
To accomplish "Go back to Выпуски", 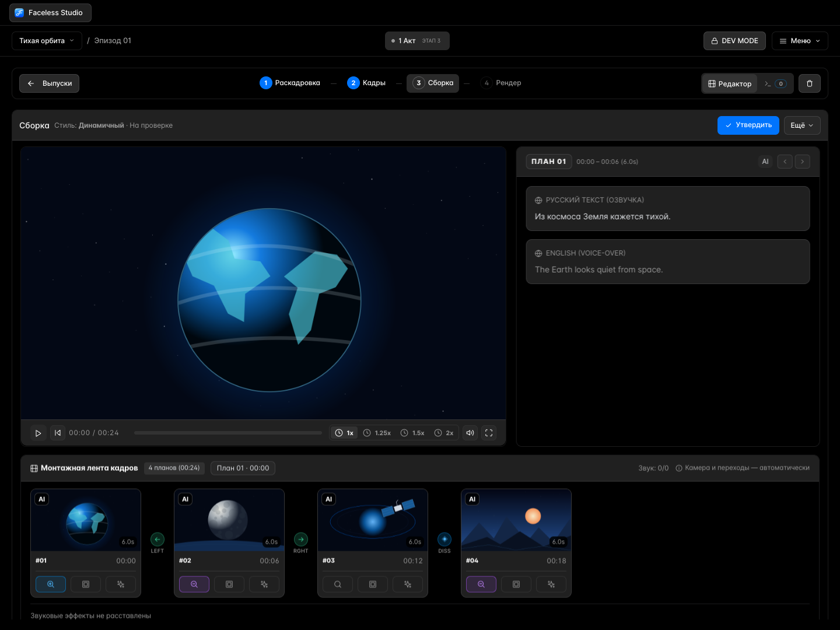I will pyautogui.click(x=49, y=83).
